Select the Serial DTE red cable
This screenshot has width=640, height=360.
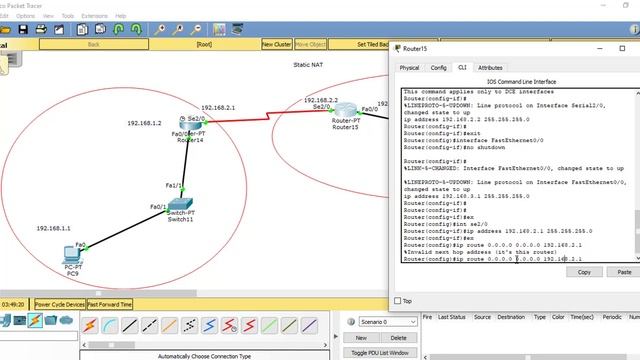(249, 325)
